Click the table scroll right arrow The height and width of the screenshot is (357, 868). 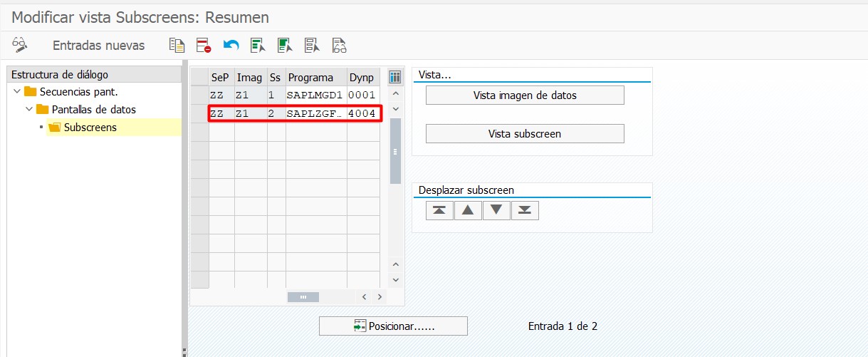[x=380, y=297]
